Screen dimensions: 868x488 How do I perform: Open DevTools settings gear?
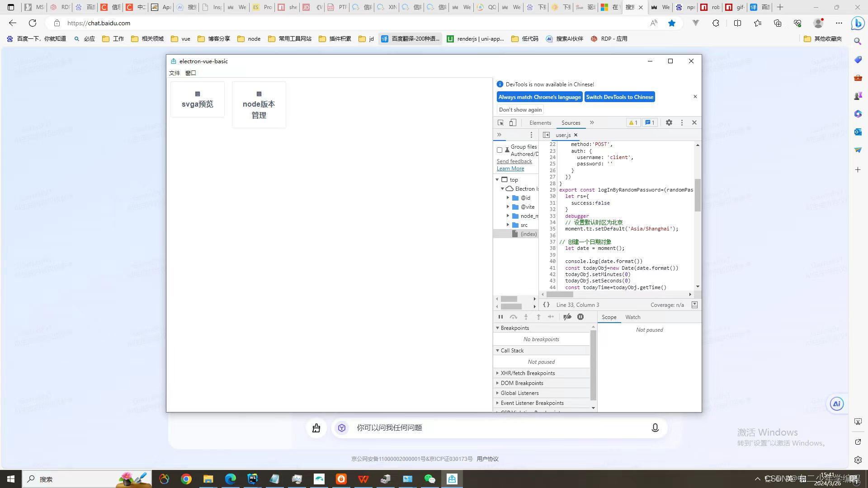(x=669, y=122)
